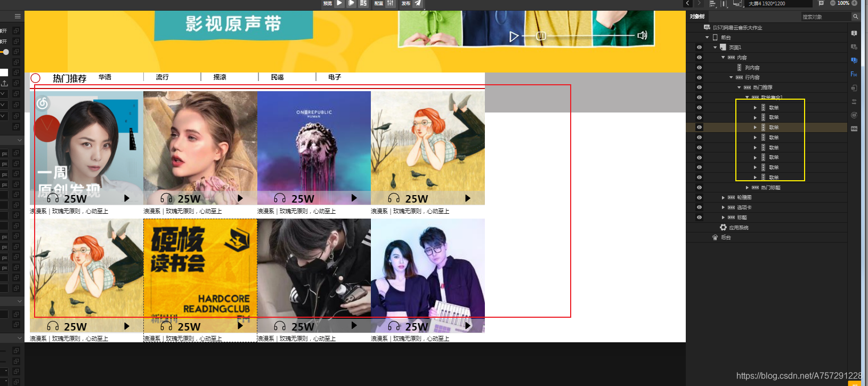Select the 应用系统 tree item
The height and width of the screenshot is (386, 868).
click(x=739, y=228)
